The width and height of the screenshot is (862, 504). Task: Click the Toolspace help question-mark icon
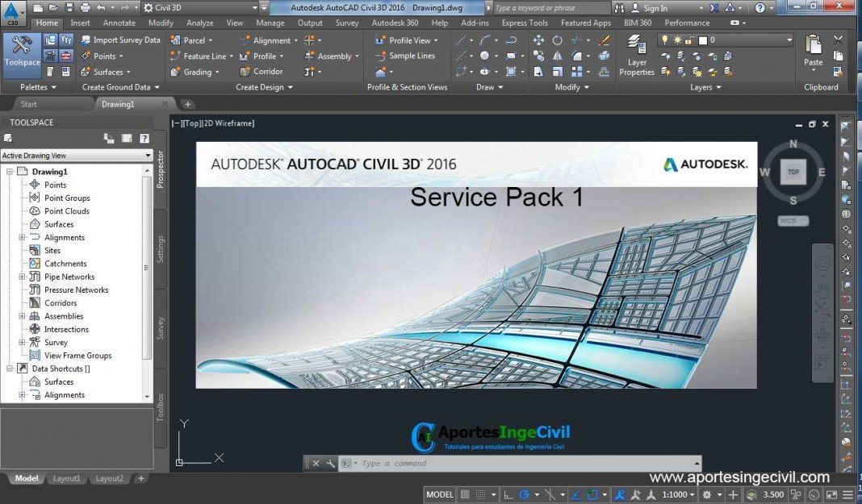tap(144, 139)
